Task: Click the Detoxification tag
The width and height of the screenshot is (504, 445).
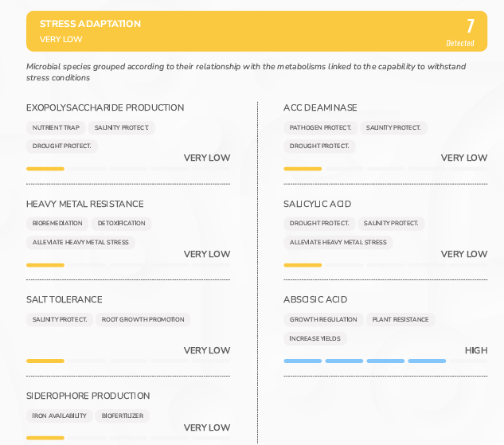Action: click(121, 224)
